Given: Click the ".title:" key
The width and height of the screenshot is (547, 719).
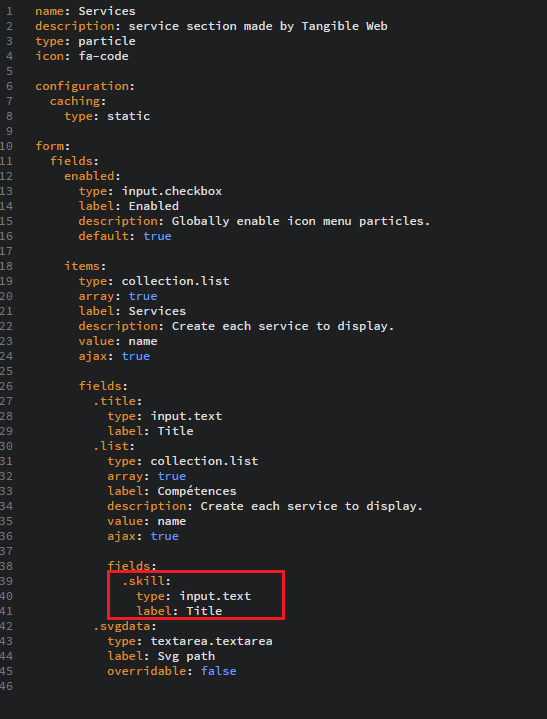Looking at the screenshot, I should click(x=118, y=401).
